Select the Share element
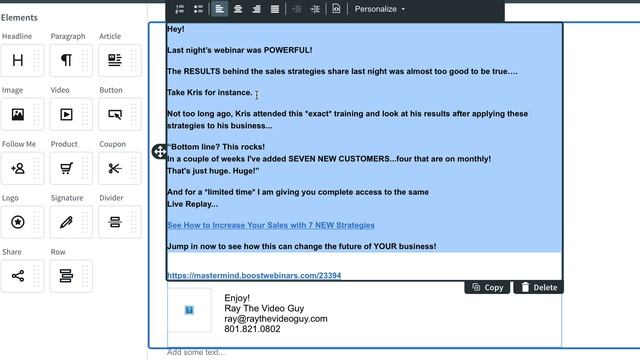Viewport: 640px width, 360px height. point(22,276)
